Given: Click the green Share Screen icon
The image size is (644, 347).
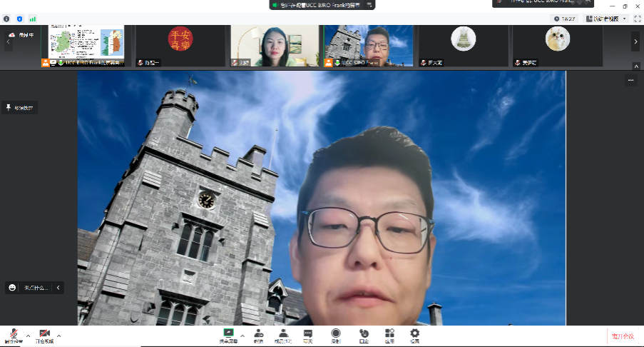Looking at the screenshot, I should pyautogui.click(x=228, y=333).
